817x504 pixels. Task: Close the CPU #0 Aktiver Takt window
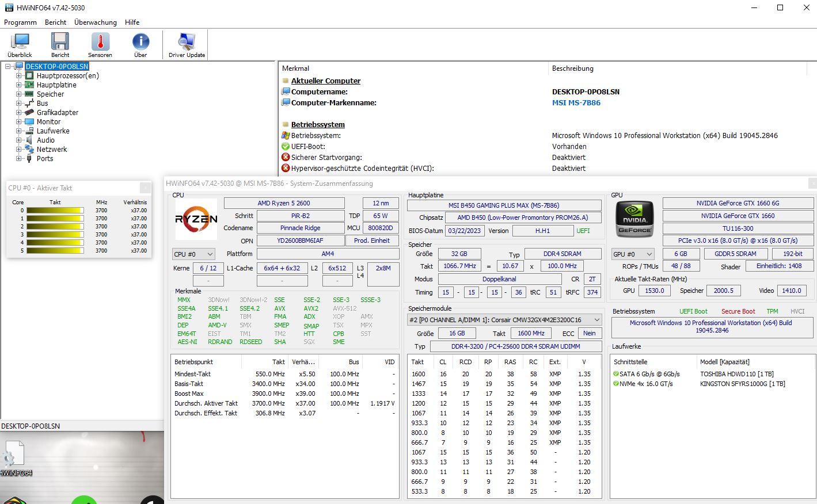point(145,188)
